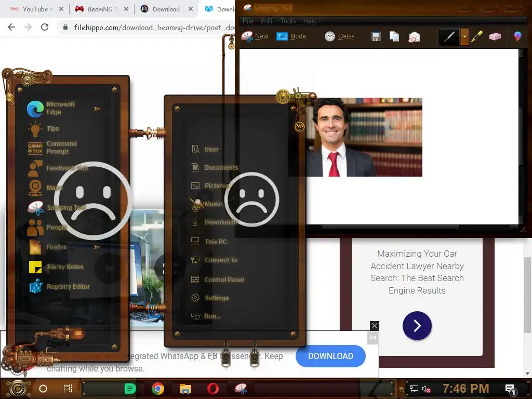Open Cortana circle on the taskbar
This screenshot has width=532, height=399.
click(x=43, y=389)
